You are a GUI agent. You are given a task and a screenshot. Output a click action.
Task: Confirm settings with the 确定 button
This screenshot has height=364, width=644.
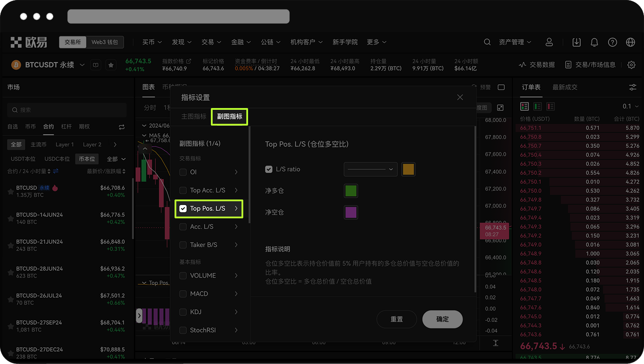442,319
